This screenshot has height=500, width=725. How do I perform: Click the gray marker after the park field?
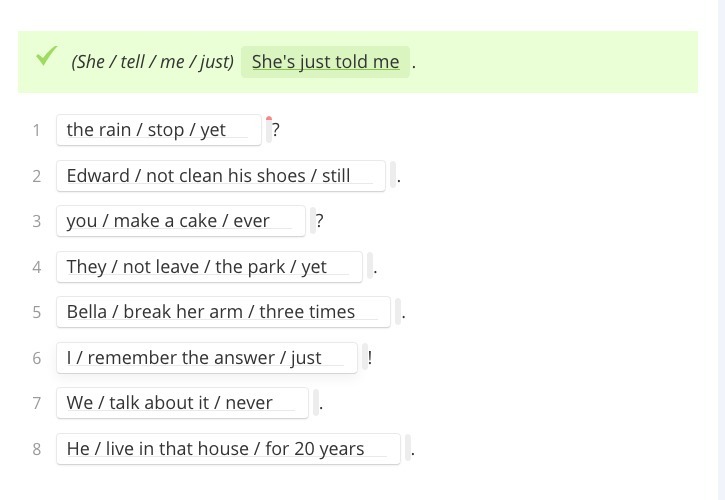(370, 267)
